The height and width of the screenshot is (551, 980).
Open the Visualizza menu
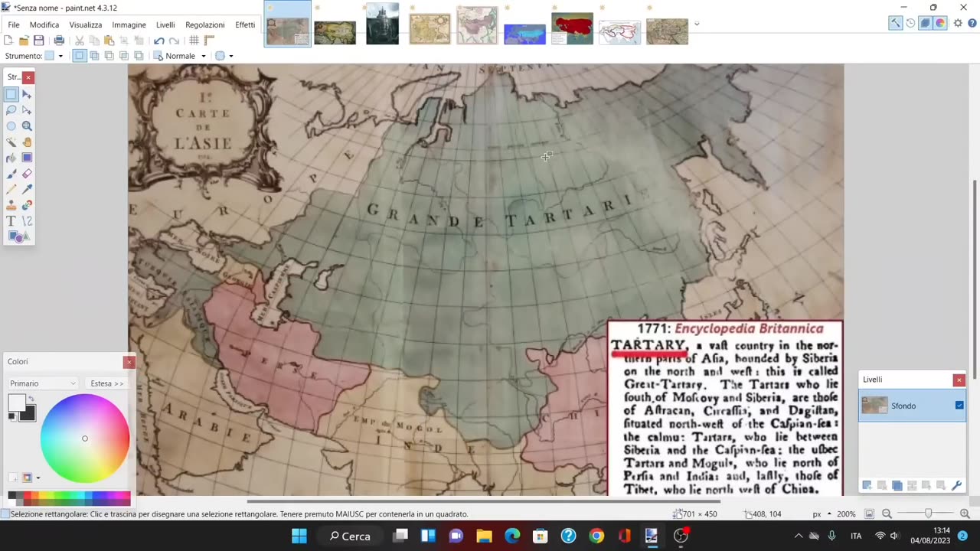[x=86, y=24]
